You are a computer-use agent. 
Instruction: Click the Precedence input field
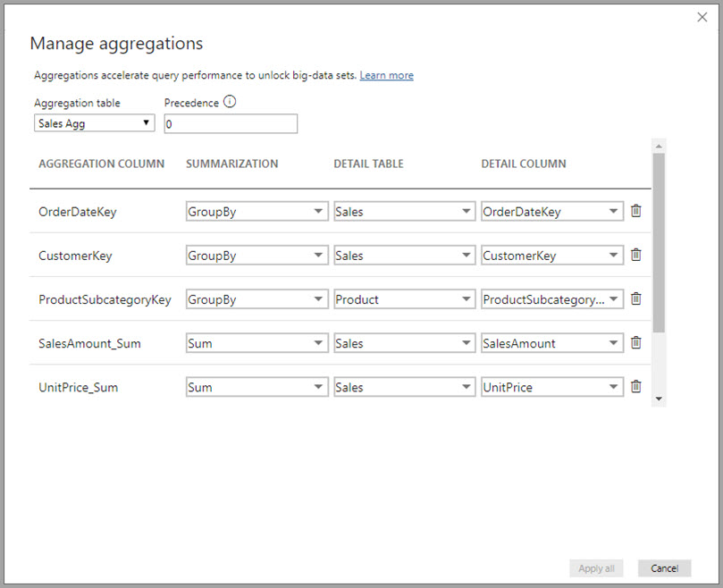coord(230,123)
